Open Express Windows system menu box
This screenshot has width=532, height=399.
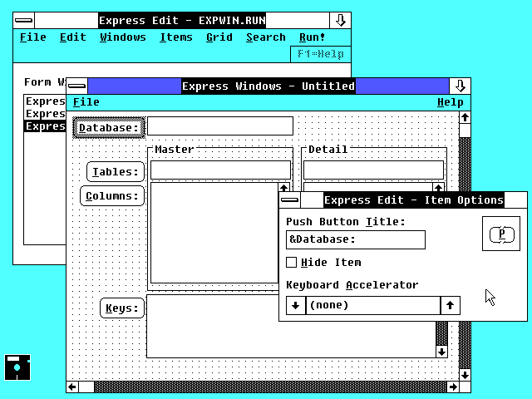coord(77,86)
